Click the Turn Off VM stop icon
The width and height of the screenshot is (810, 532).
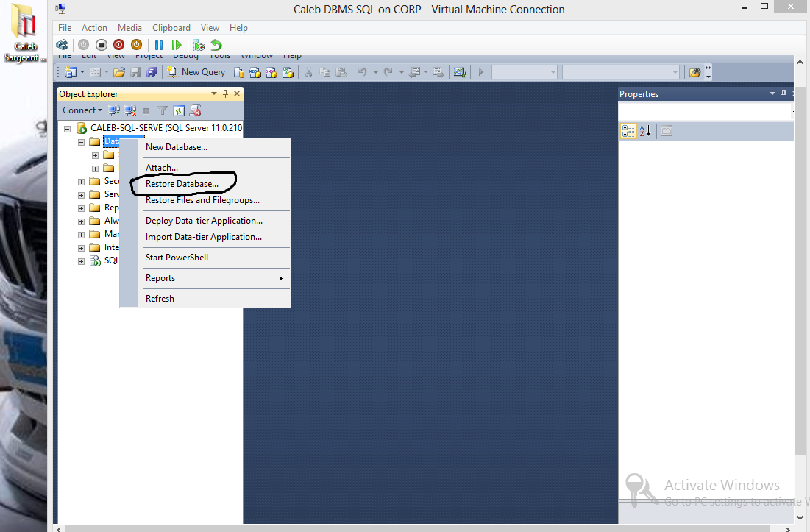(x=102, y=45)
